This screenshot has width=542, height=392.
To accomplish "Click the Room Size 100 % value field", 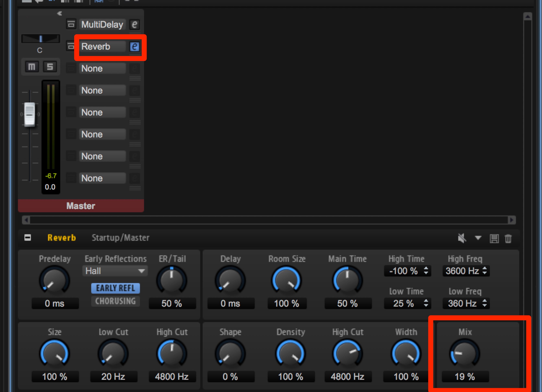I will point(287,303).
